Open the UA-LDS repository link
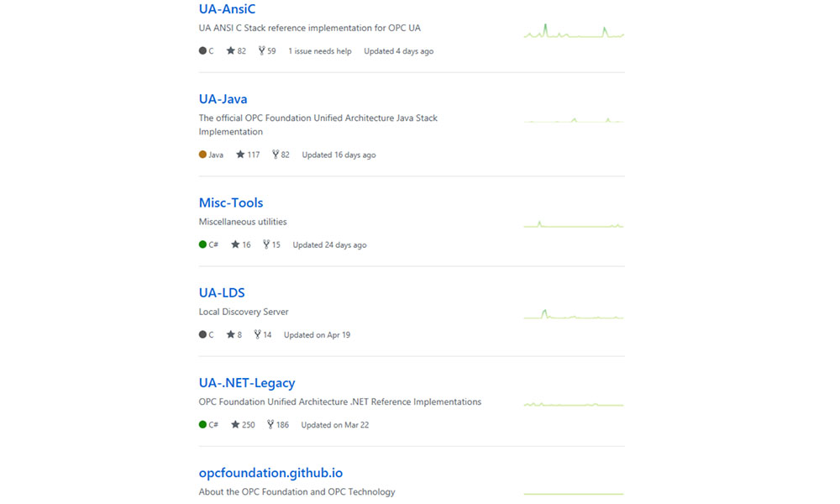This screenshot has width=840, height=504. [x=222, y=293]
